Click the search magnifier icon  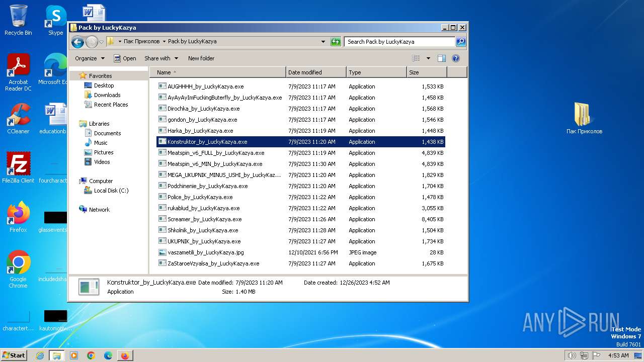[x=460, y=42]
